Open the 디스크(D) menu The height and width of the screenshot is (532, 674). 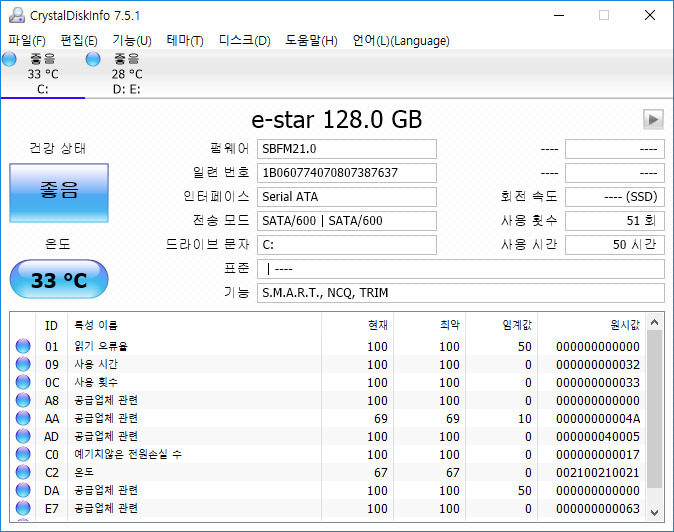[245, 40]
